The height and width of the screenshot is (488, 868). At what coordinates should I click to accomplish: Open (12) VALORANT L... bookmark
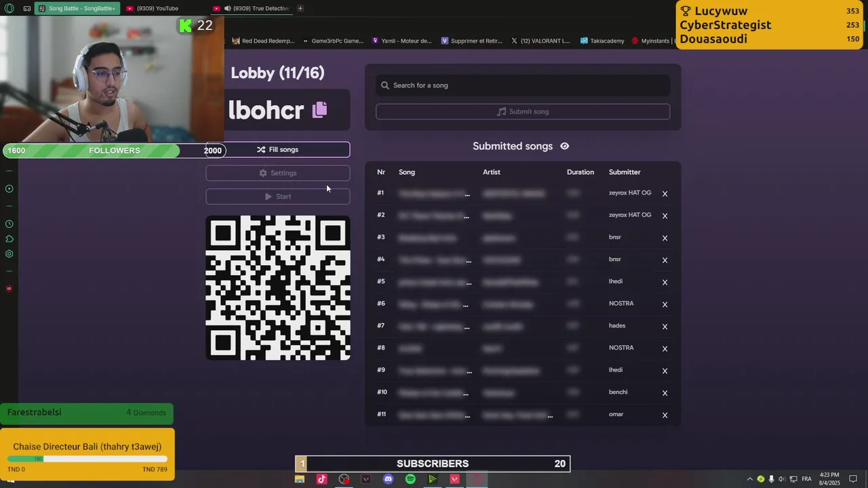pos(540,41)
